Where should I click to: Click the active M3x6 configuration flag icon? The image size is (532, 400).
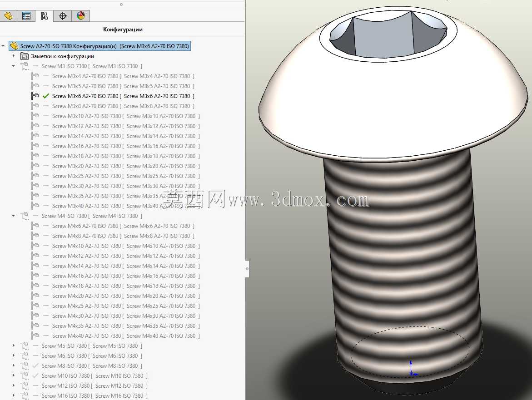pos(35,96)
